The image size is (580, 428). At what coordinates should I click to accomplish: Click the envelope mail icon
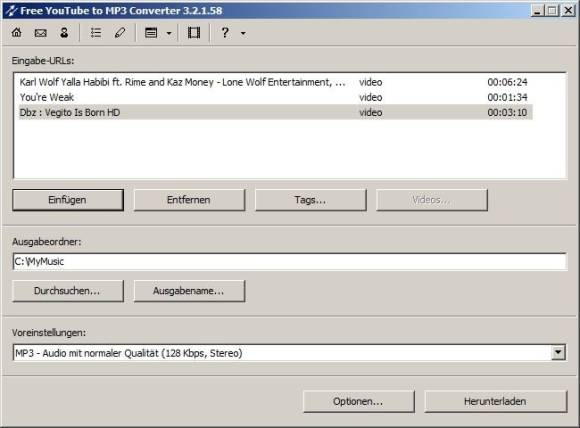click(40, 33)
